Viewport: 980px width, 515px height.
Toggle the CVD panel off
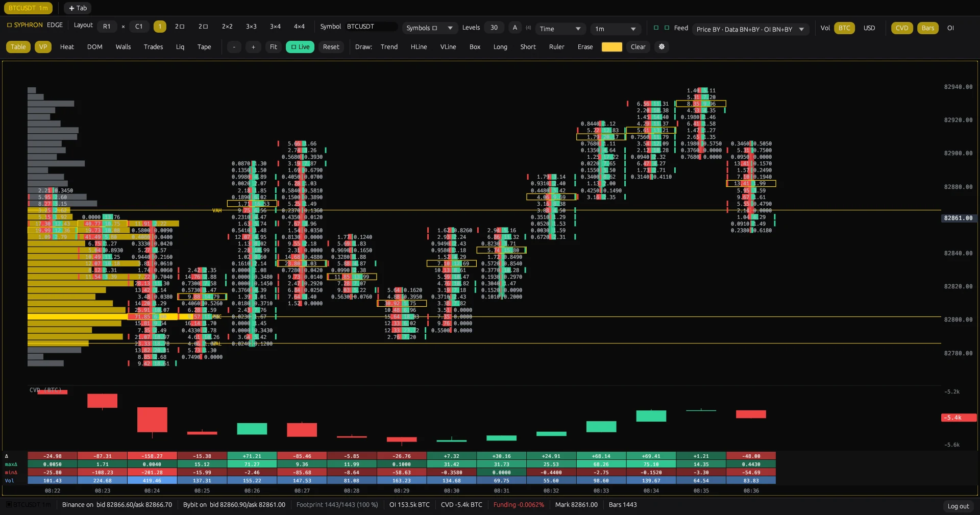point(902,28)
